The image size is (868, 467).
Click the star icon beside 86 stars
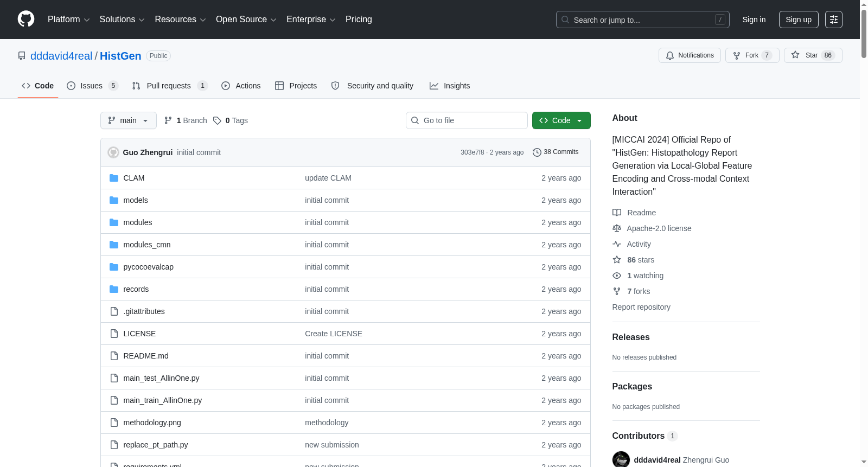point(617,260)
